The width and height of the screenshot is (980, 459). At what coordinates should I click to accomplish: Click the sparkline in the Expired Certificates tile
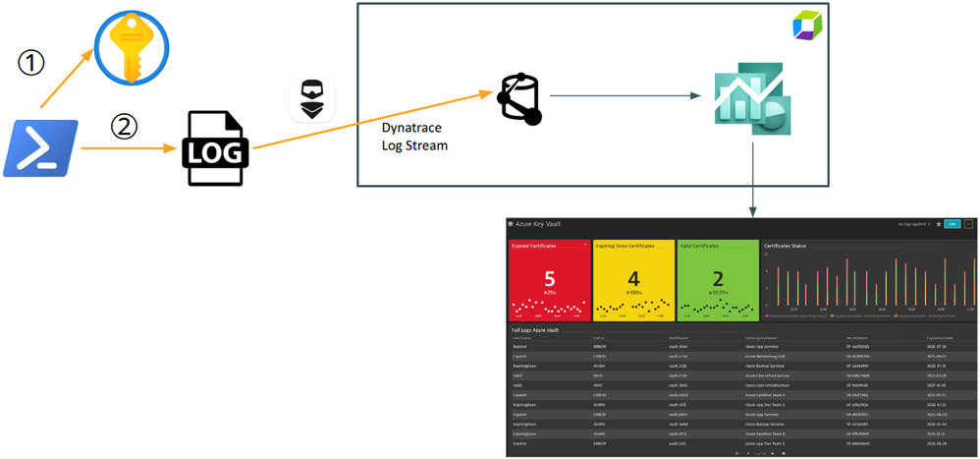pos(549,306)
